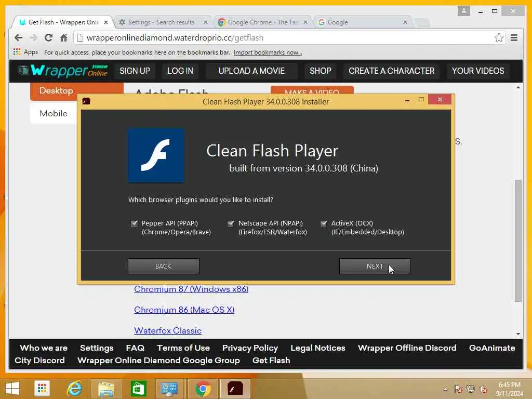Click the network tray icon
532x399 pixels.
(471, 389)
